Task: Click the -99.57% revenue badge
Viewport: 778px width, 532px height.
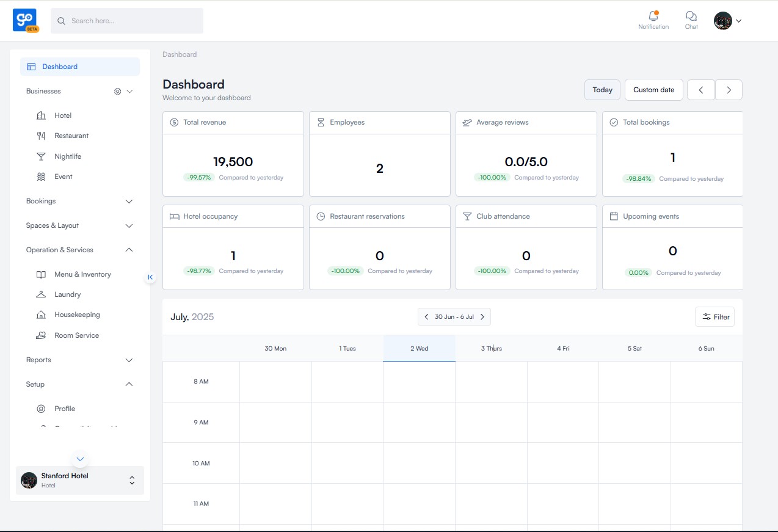Action: 199,178
